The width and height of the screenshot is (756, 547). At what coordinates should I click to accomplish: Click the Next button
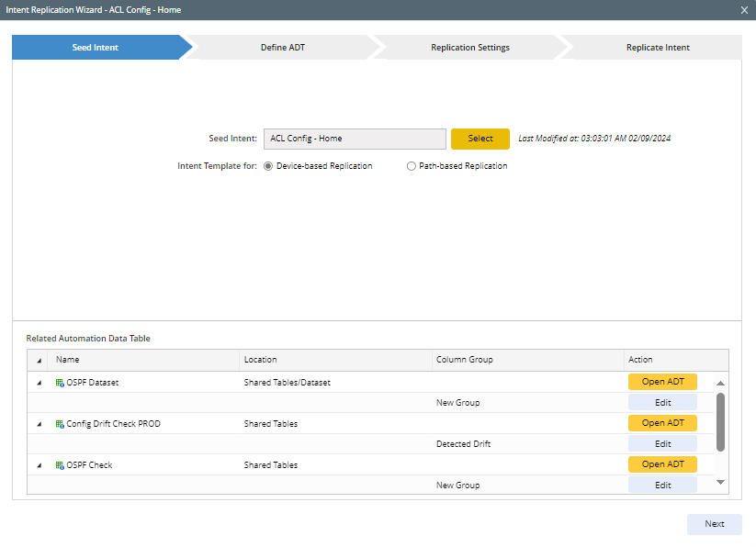tap(714, 524)
